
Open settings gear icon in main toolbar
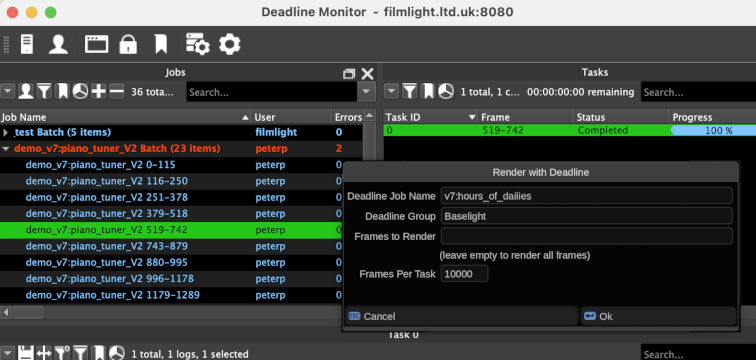click(230, 44)
